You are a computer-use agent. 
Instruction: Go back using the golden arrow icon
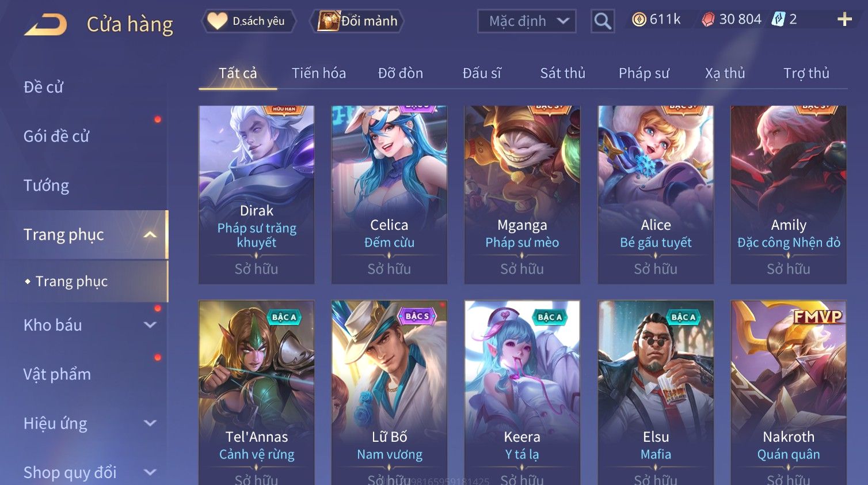pos(45,24)
